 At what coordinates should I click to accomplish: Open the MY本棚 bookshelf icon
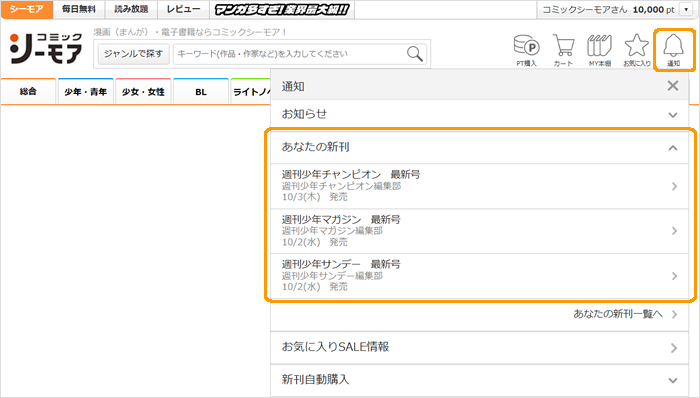click(x=600, y=50)
